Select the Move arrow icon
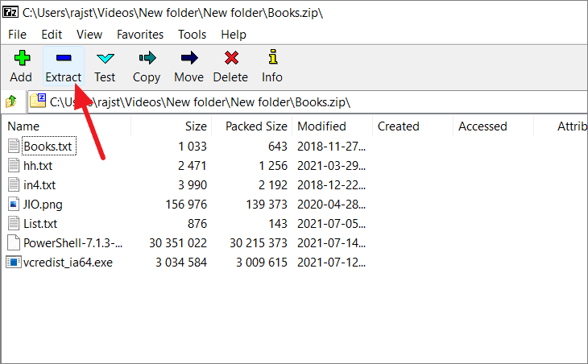The image size is (588, 364). tap(189, 58)
